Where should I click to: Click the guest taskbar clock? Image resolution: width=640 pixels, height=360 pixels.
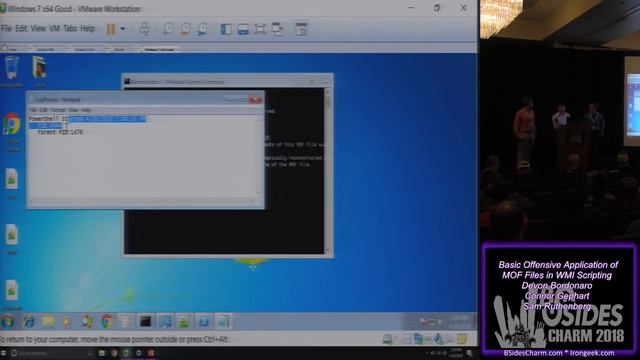pyautogui.click(x=460, y=322)
